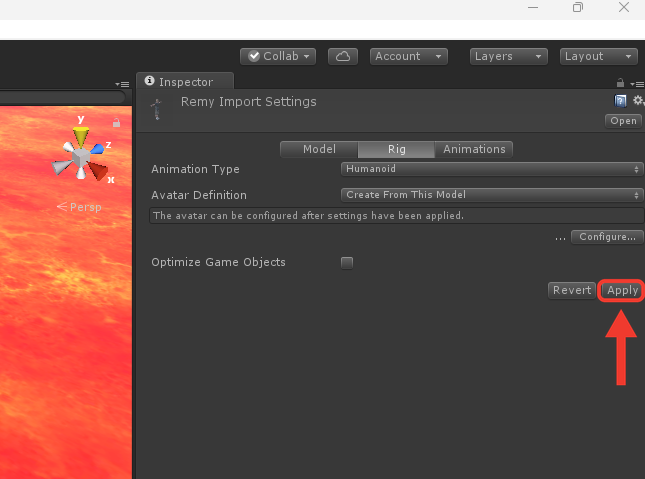Click the scene view search field

[x=62, y=98]
